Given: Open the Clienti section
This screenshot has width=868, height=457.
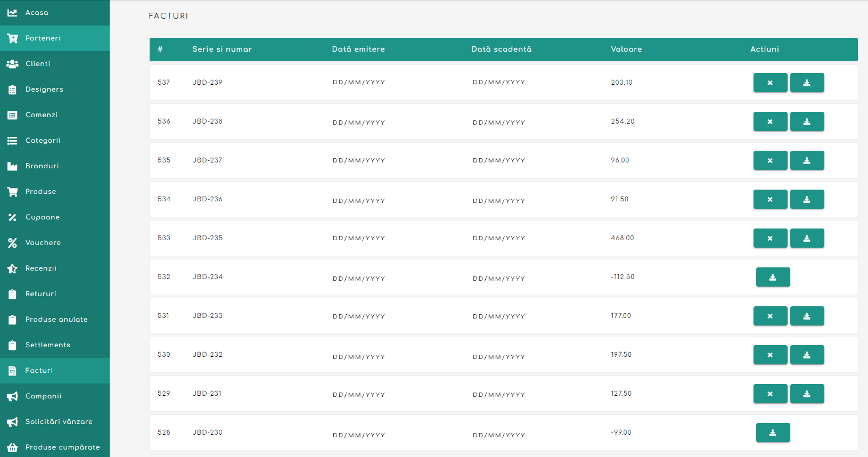Looking at the screenshot, I should 38,64.
